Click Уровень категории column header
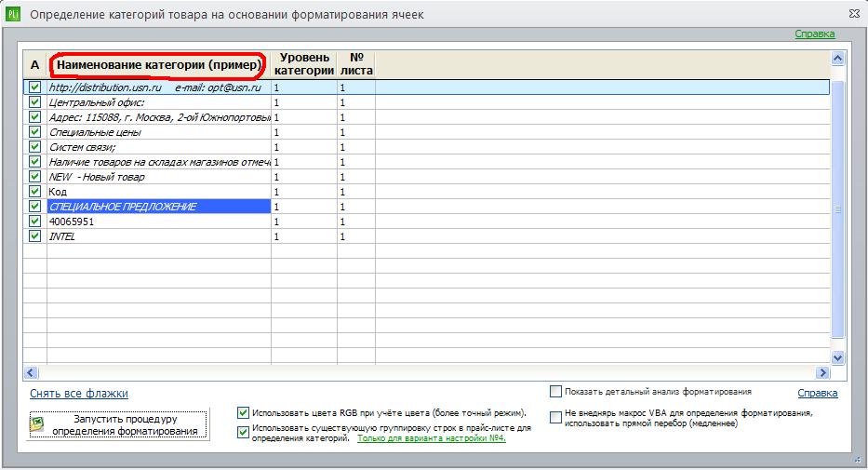 [304, 64]
